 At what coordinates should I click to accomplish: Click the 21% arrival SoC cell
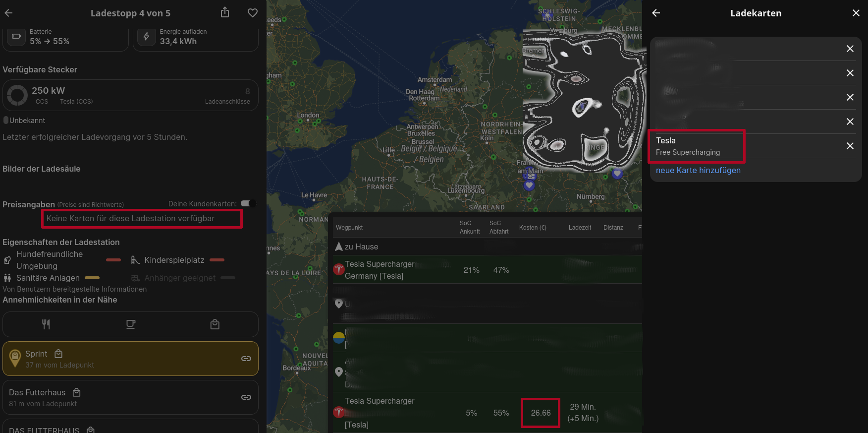pos(471,270)
